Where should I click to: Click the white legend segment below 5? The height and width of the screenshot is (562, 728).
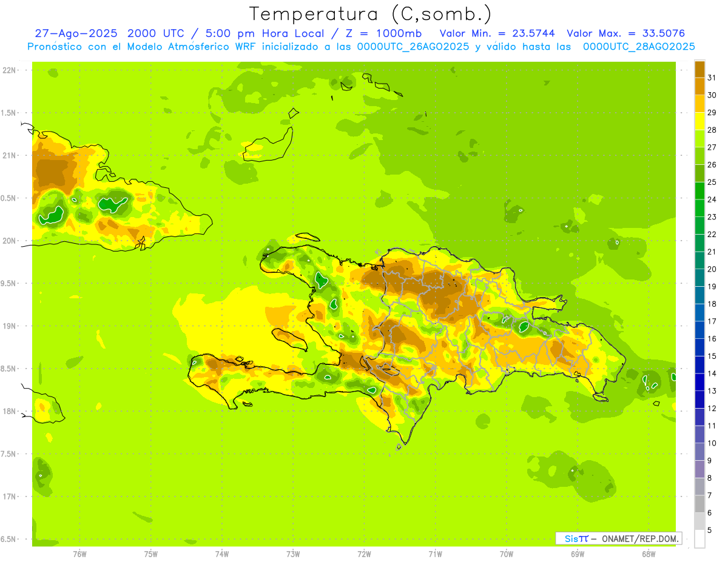699,539
